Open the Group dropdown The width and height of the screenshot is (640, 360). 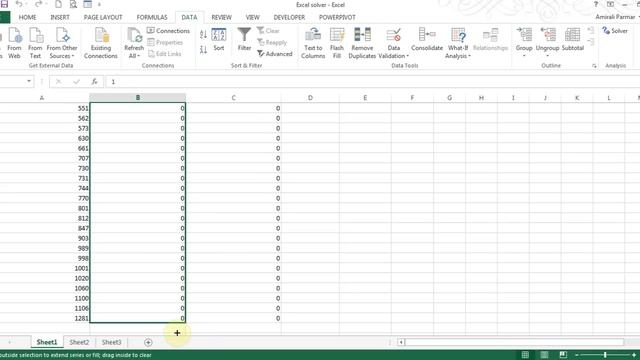(x=524, y=43)
